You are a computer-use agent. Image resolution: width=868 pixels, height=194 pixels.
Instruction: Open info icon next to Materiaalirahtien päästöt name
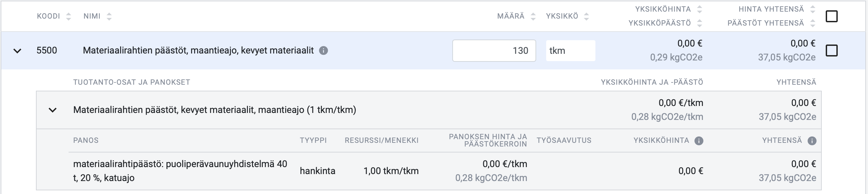(x=324, y=51)
